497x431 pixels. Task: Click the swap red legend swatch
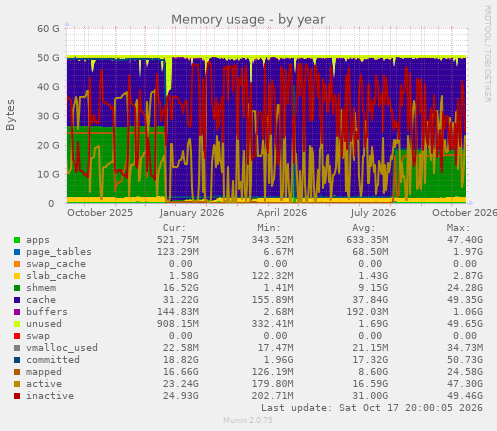click(x=17, y=336)
